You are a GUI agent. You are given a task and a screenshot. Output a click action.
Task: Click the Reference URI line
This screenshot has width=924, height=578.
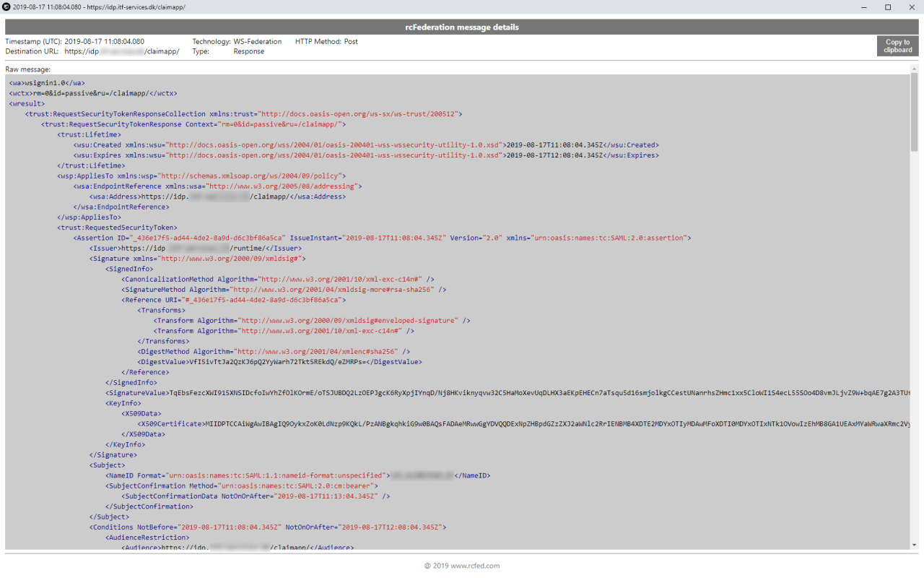coord(234,300)
